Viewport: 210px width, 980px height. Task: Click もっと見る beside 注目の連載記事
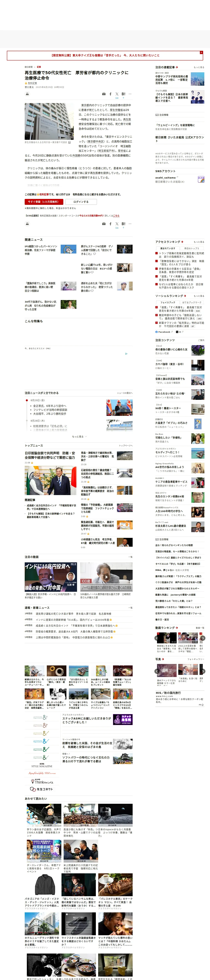pyautogui.click(x=199, y=67)
